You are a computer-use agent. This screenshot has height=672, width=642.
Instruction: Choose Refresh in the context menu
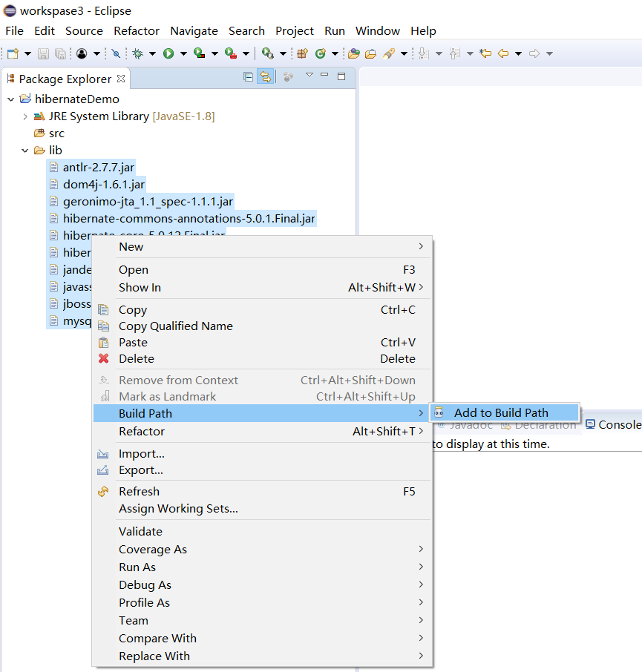pos(263,492)
